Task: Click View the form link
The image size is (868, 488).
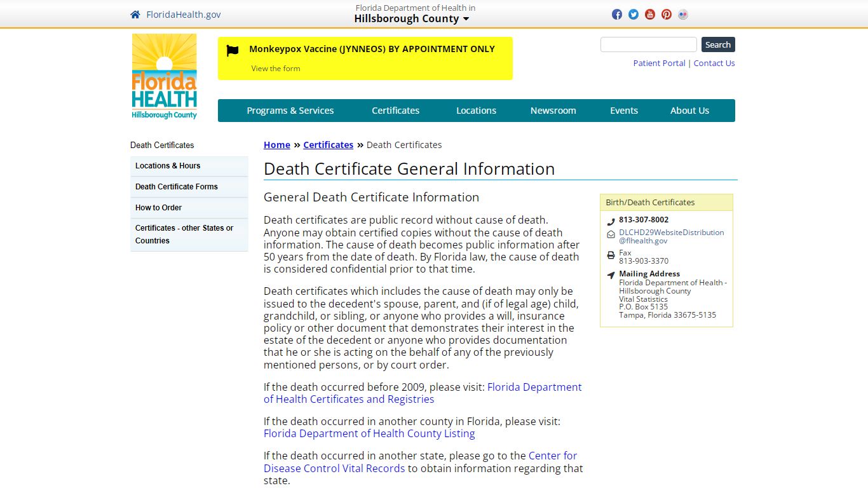Action: (276, 69)
